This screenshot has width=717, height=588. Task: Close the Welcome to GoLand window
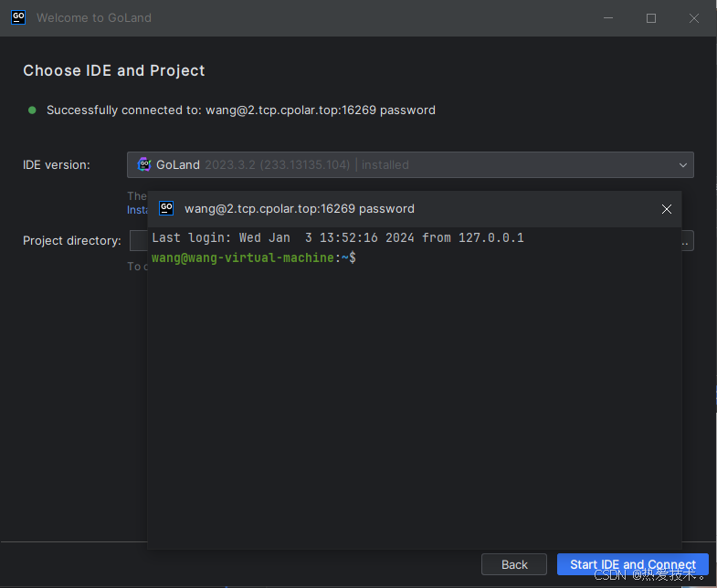[x=693, y=18]
